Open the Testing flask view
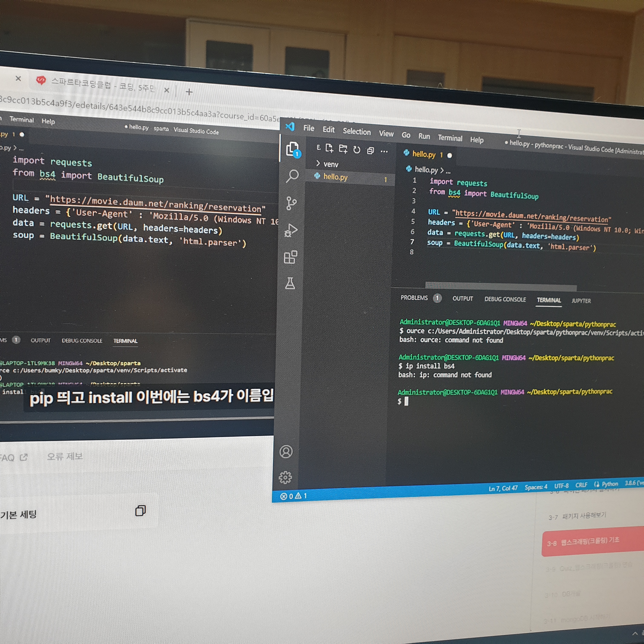Image resolution: width=644 pixels, height=644 pixels. (x=290, y=284)
